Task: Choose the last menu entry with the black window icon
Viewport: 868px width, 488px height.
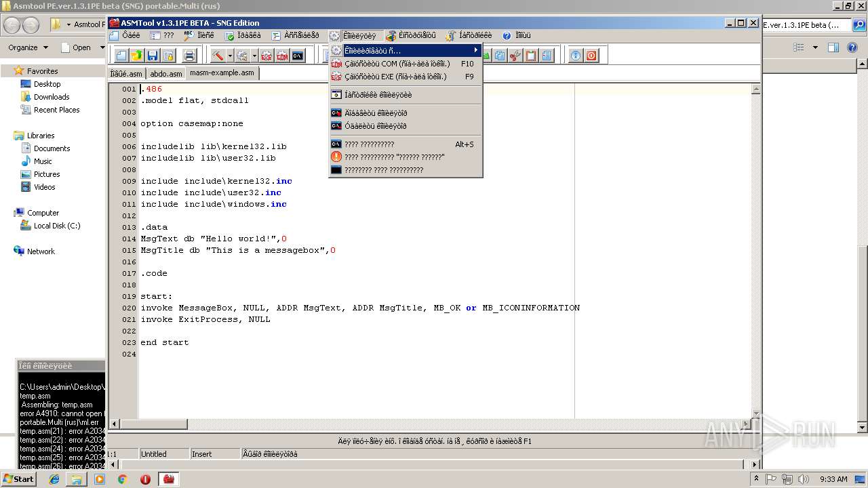Action: (406, 170)
